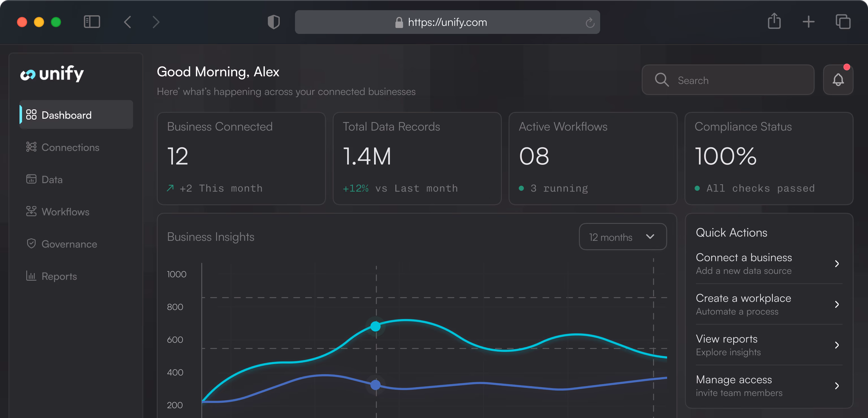
Task: Click the 'invite team members' subtitle
Action: pyautogui.click(x=739, y=393)
